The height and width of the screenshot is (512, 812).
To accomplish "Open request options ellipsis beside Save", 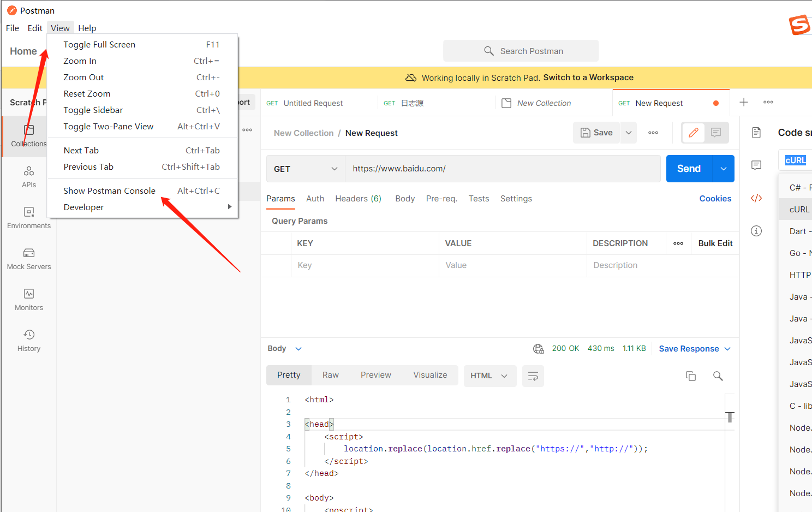I will [x=653, y=133].
